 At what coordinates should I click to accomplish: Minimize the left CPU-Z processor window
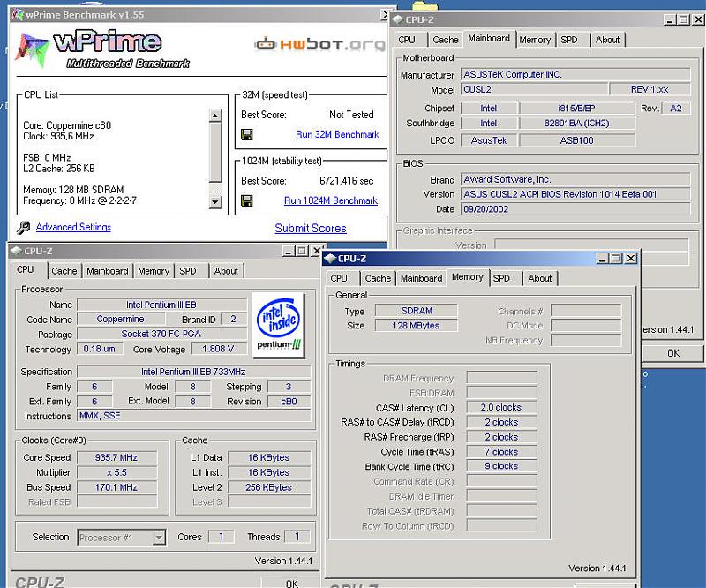point(289,251)
